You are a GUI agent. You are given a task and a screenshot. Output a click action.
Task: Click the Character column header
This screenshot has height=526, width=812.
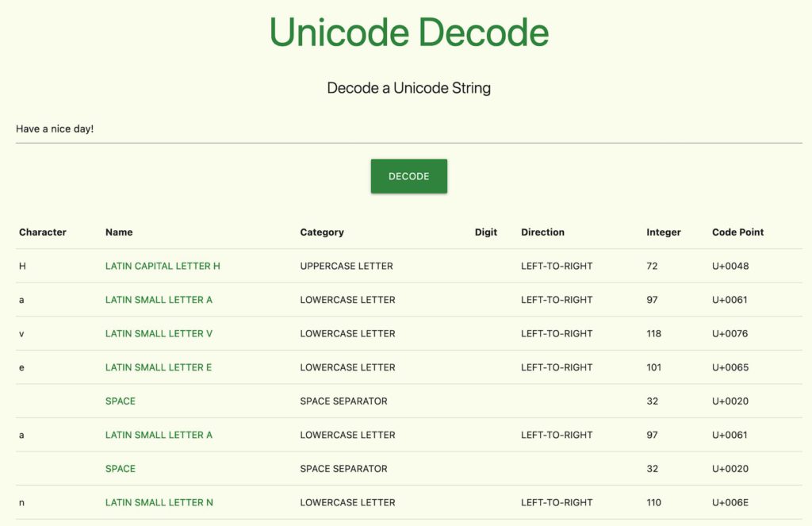pos(43,232)
